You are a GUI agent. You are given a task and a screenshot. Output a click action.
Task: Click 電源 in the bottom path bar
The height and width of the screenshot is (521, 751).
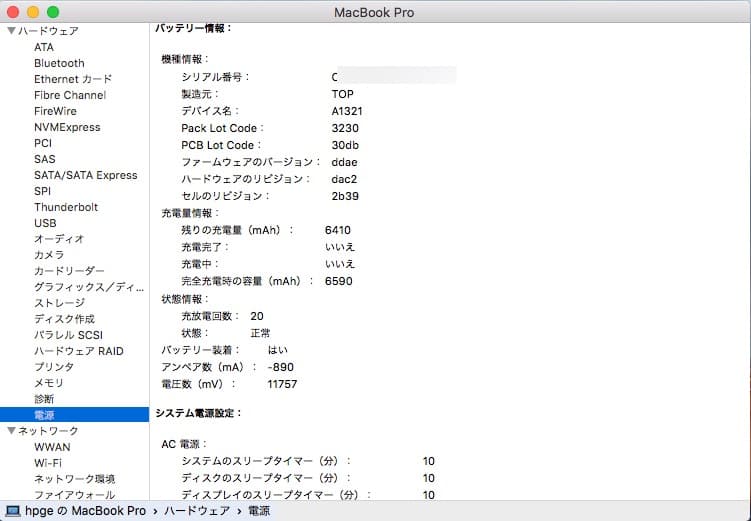point(259,511)
